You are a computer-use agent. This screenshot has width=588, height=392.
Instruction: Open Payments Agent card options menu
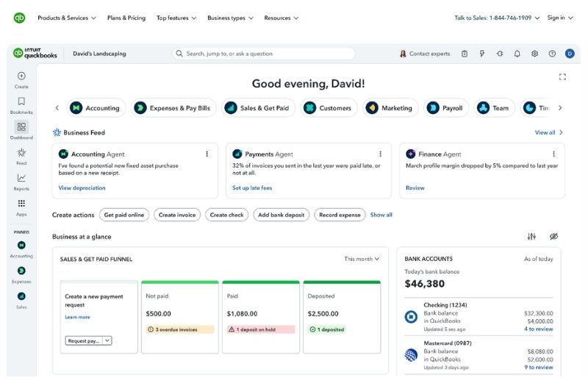click(x=380, y=154)
